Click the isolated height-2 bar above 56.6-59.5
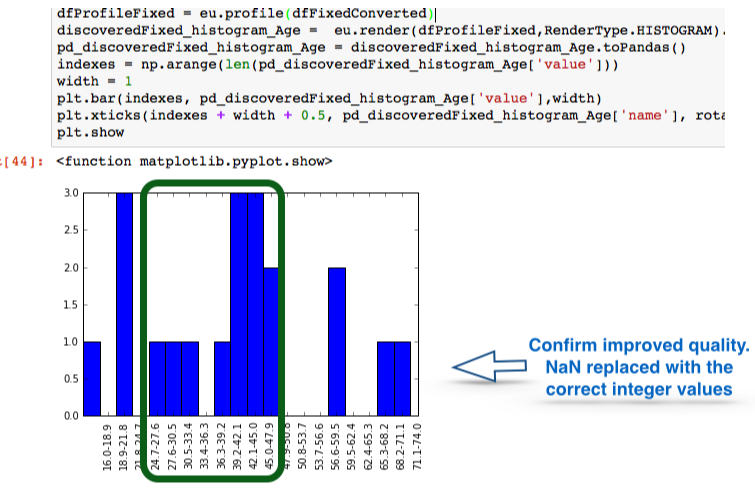This screenshot has width=755, height=491. [x=337, y=342]
